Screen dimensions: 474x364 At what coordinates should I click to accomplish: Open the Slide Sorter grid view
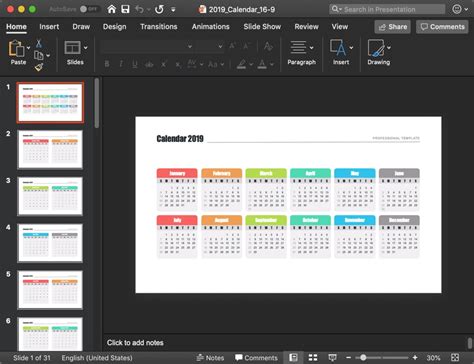[x=313, y=358]
